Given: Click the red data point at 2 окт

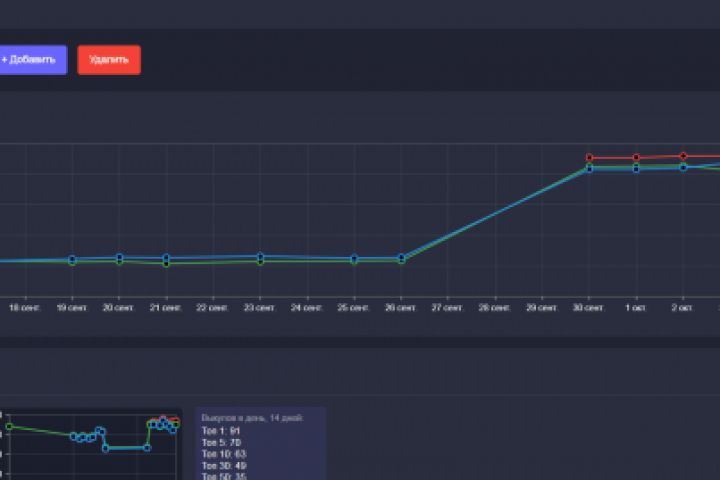Looking at the screenshot, I should click(x=683, y=156).
